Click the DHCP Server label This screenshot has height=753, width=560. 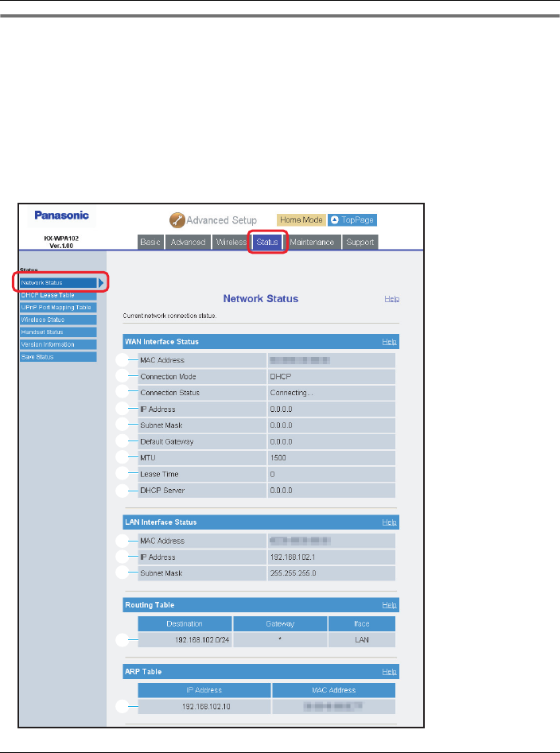tap(162, 491)
